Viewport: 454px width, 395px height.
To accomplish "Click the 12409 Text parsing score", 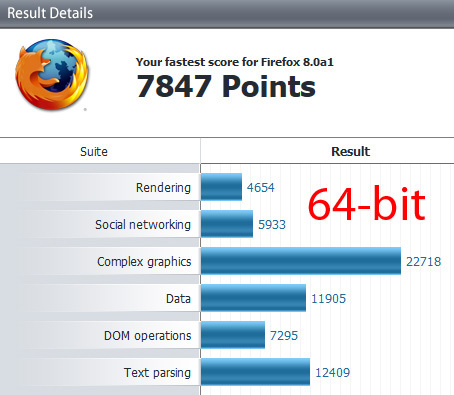I will pyautogui.click(x=332, y=373).
